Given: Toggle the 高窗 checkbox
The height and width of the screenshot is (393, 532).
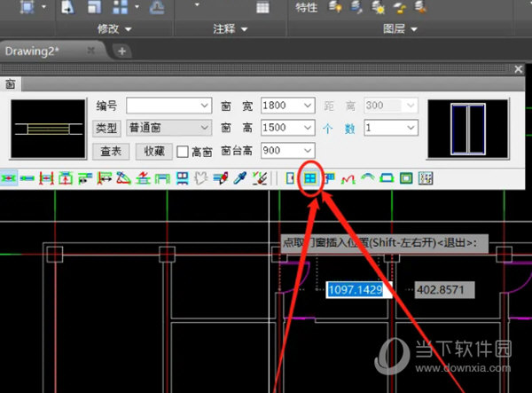Looking at the screenshot, I should point(183,152).
